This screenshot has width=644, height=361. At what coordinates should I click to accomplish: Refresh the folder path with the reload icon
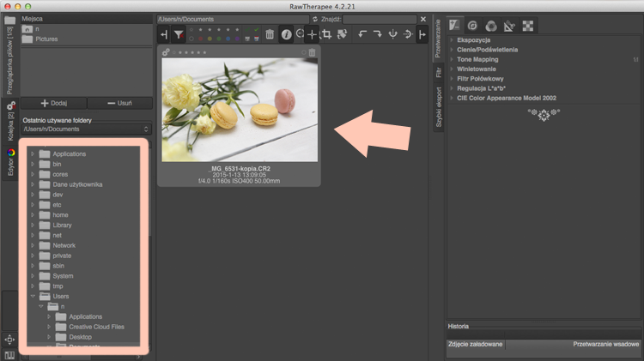(x=315, y=19)
